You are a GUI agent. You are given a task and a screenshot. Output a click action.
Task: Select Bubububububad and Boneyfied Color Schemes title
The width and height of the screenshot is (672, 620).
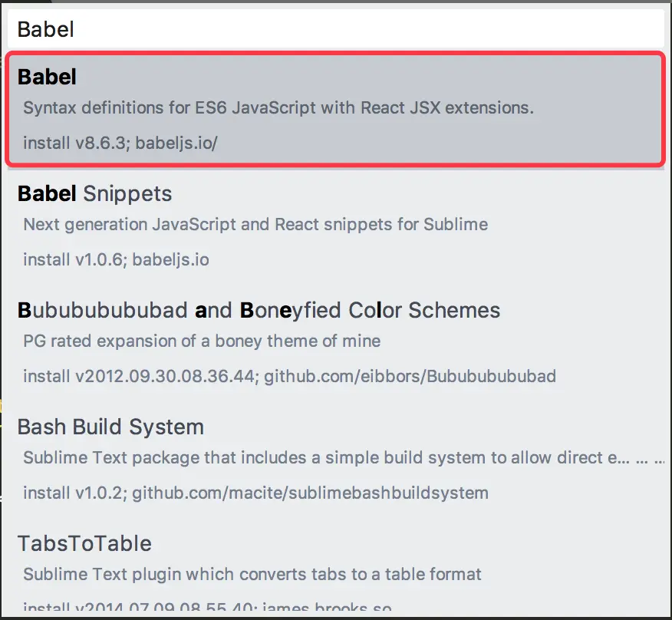259,310
